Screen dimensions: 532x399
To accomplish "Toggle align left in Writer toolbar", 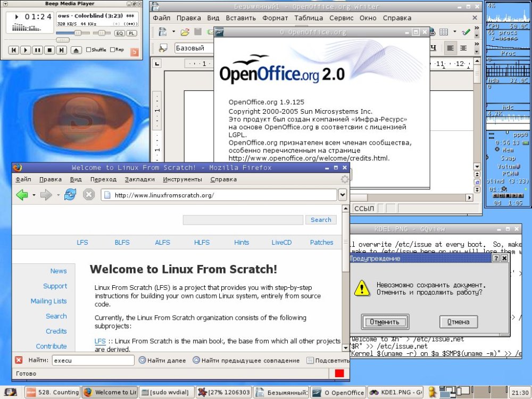I will [x=450, y=48].
